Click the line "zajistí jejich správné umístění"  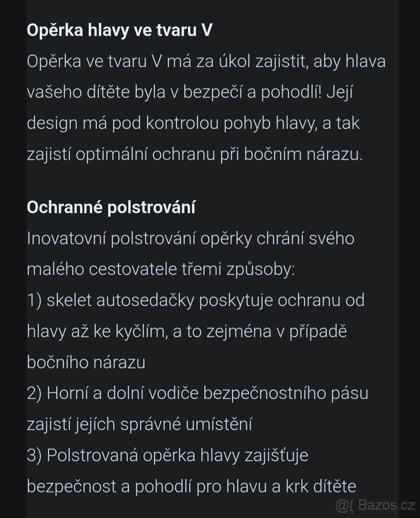pyautogui.click(x=139, y=425)
